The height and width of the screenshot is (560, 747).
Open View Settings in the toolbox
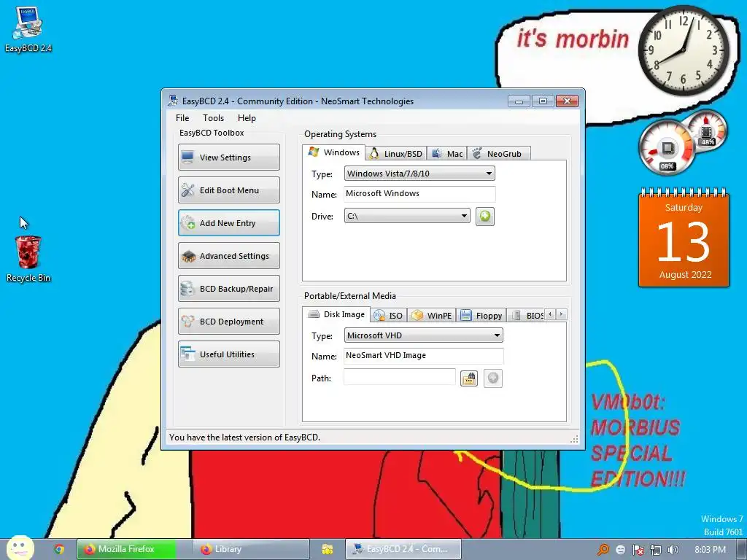coord(228,157)
